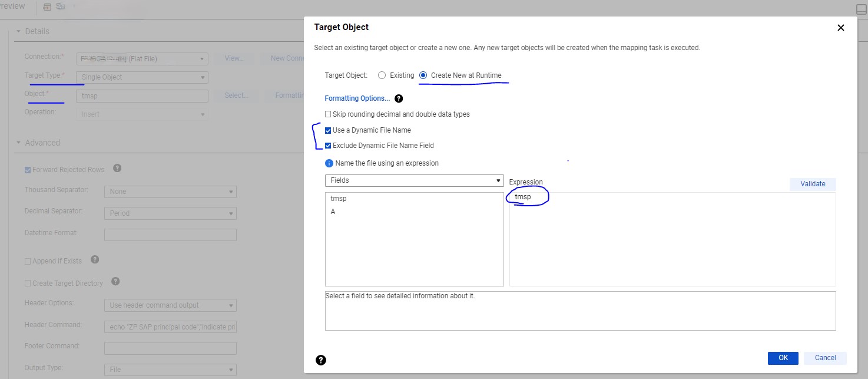
Task: Click the first toolbar icon after Preview
Action: [x=48, y=7]
